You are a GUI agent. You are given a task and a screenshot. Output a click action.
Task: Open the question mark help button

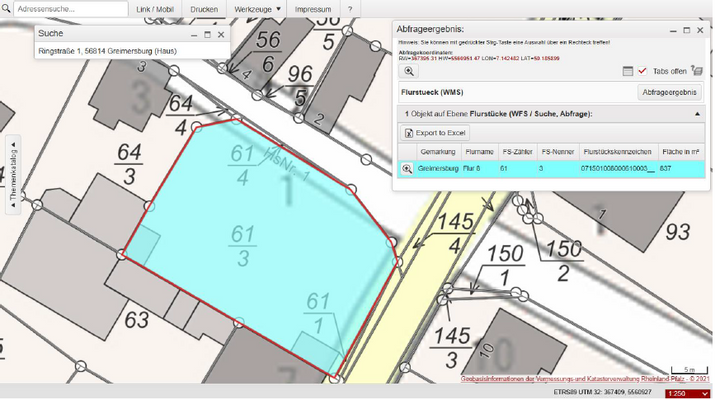(349, 9)
